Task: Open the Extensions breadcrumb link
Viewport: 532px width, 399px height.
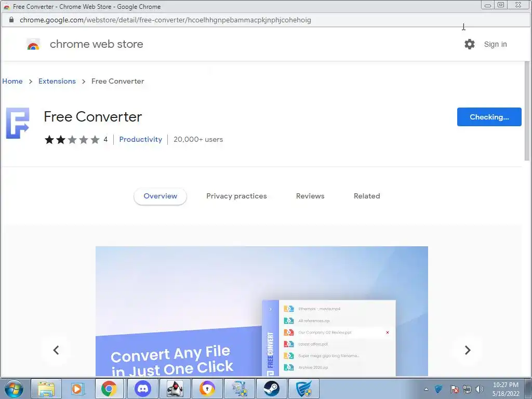Action: (57, 81)
